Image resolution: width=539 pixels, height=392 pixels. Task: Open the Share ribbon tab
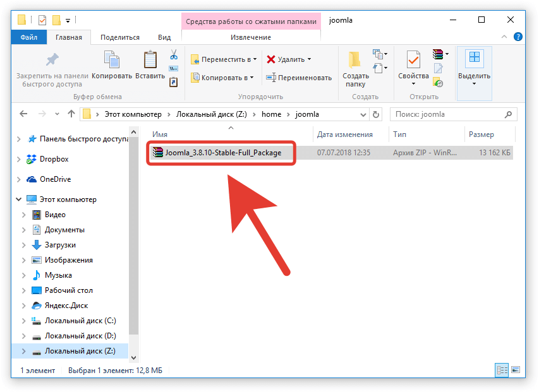pyautogui.click(x=119, y=37)
